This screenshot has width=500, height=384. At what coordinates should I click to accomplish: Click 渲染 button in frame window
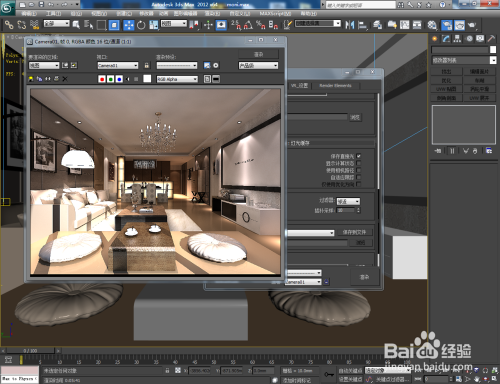259,54
